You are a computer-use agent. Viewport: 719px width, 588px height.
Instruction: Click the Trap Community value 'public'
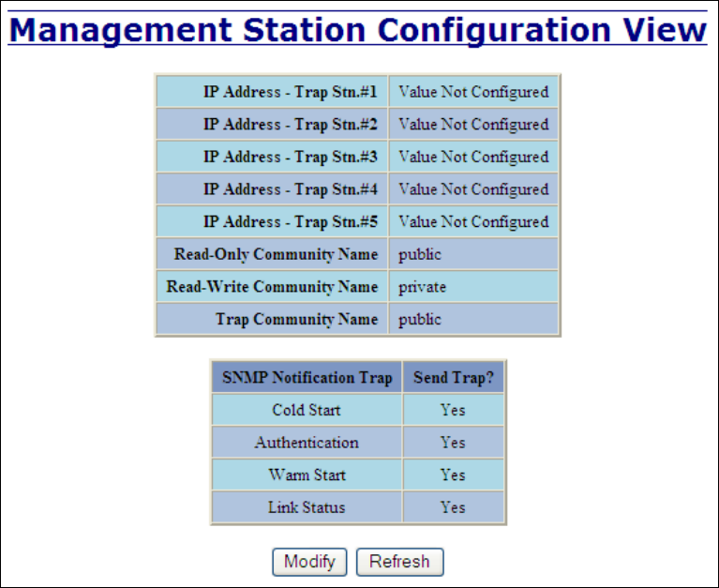tap(420, 320)
